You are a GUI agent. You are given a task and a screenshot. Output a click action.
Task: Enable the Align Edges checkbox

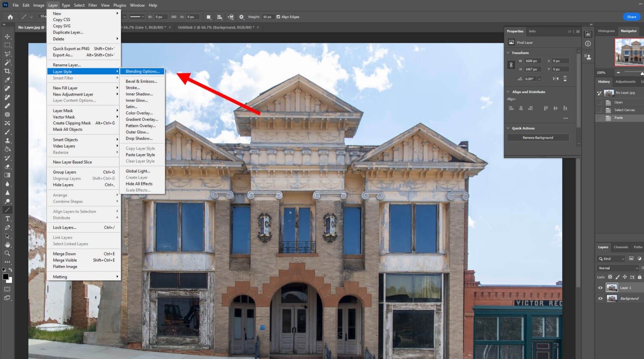(x=278, y=17)
